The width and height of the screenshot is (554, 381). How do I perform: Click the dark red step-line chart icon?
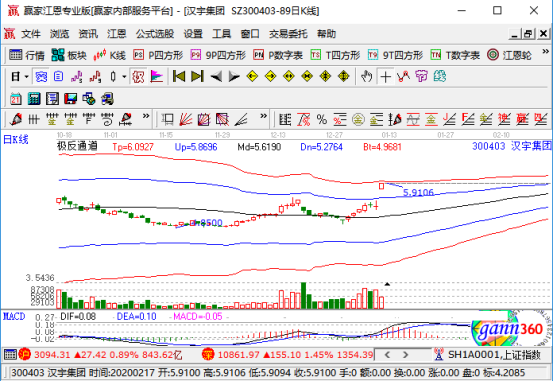(95, 76)
